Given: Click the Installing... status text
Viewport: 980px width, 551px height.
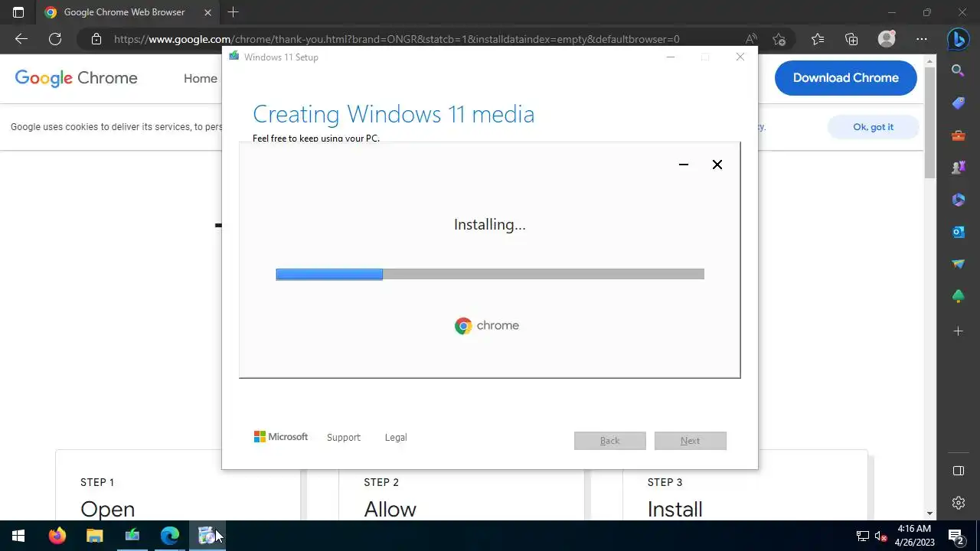Looking at the screenshot, I should [490, 225].
